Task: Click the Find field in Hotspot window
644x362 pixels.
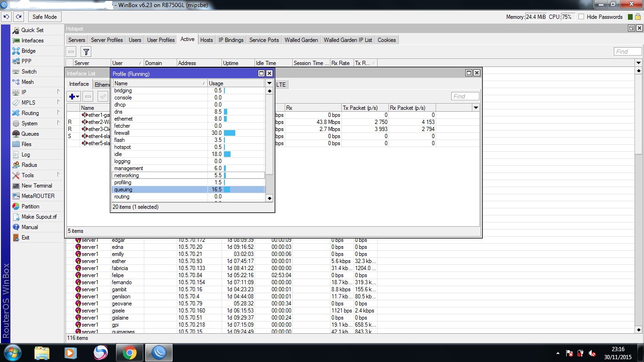Action: [x=627, y=51]
